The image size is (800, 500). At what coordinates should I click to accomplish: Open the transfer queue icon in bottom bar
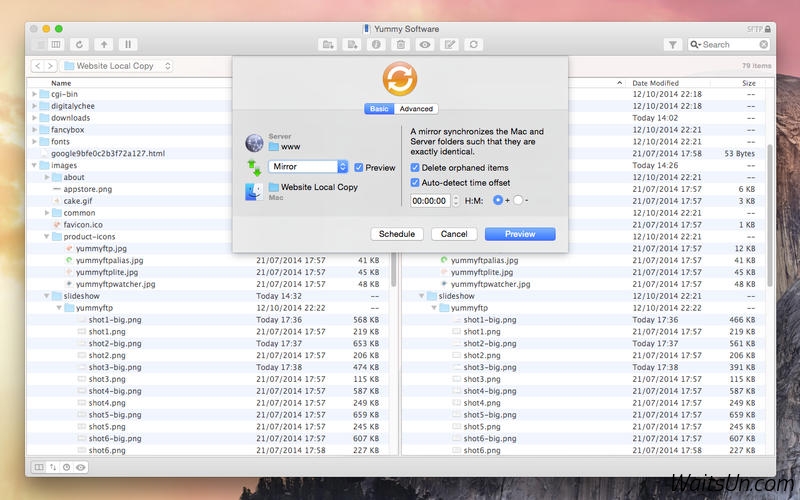click(52, 467)
